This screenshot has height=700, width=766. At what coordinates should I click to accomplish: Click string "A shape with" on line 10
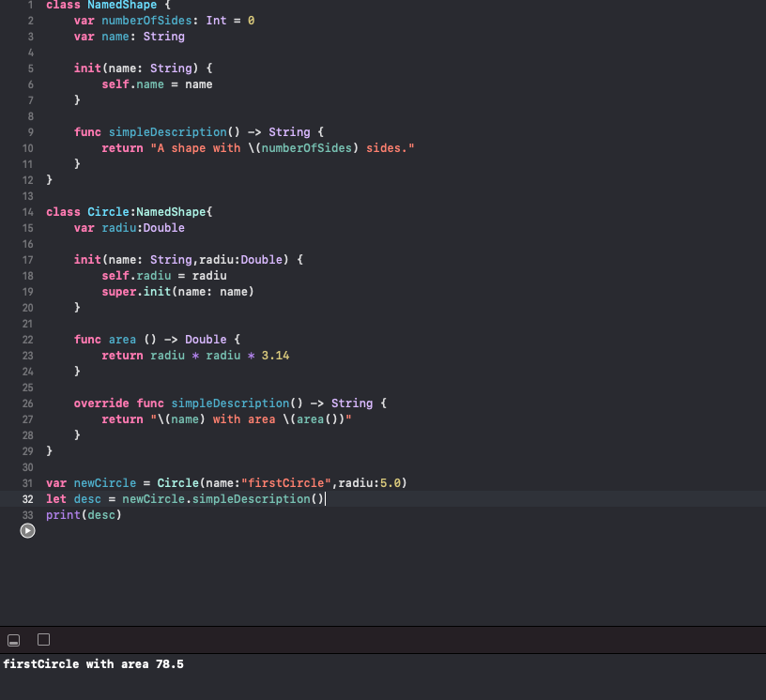195,148
